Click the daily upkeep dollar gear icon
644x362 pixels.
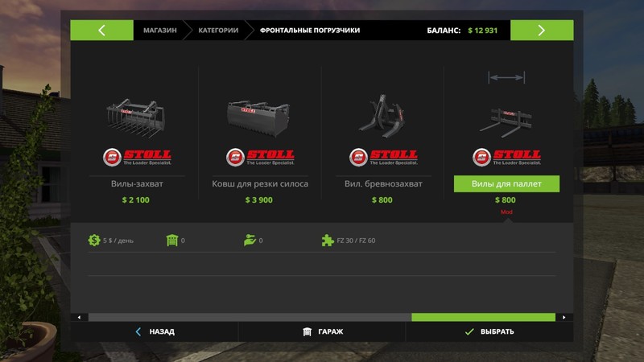(x=94, y=240)
